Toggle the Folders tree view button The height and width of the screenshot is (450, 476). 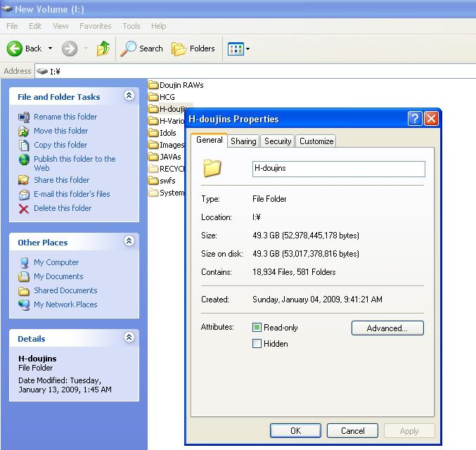click(x=193, y=49)
